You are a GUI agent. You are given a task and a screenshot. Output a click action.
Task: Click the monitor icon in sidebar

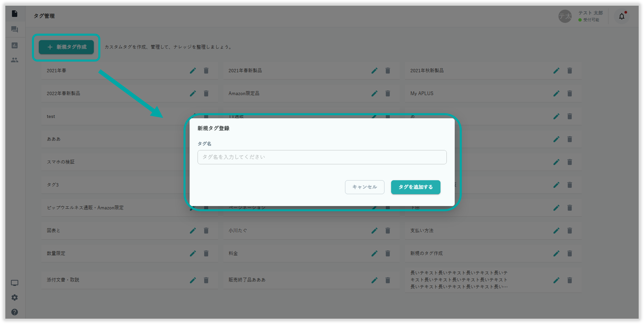(15, 283)
